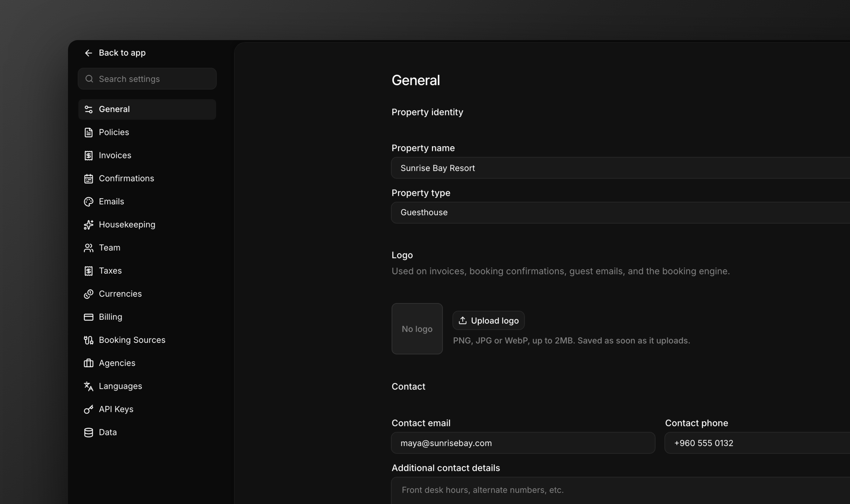The height and width of the screenshot is (504, 850).
Task: Click the Emails palette icon
Action: pos(88,202)
